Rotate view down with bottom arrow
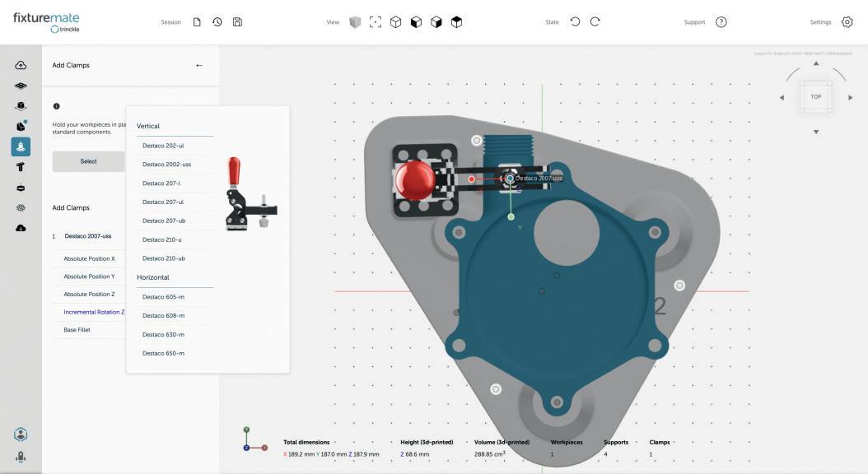868x474 pixels. pos(816,132)
